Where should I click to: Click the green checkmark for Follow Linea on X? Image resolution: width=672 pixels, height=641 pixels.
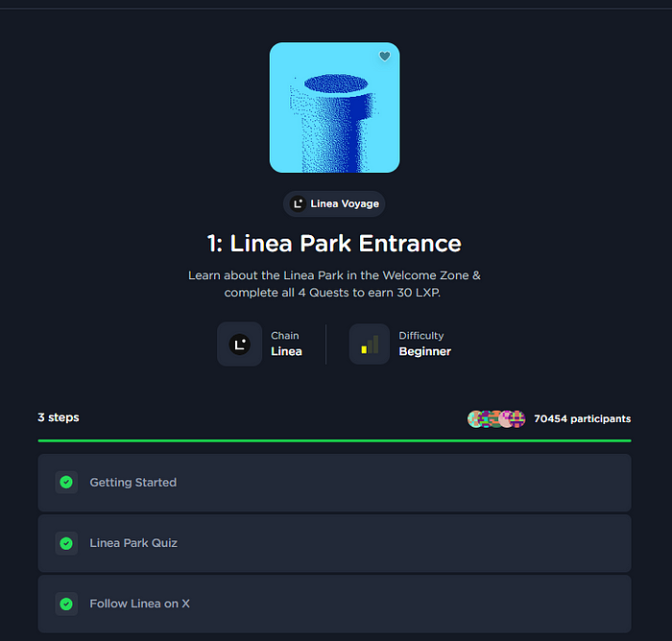click(x=66, y=605)
